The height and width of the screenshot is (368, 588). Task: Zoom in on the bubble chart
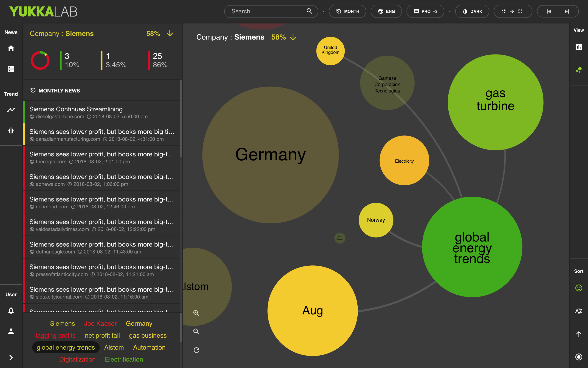(196, 313)
